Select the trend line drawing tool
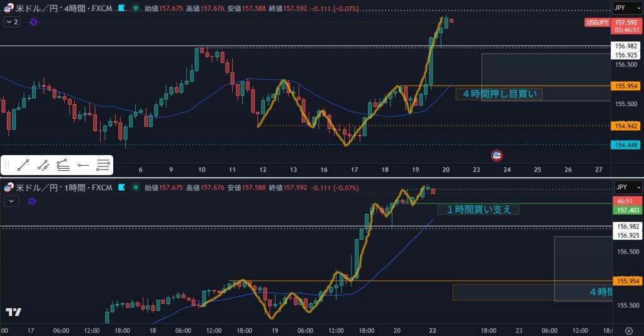 tap(23, 166)
